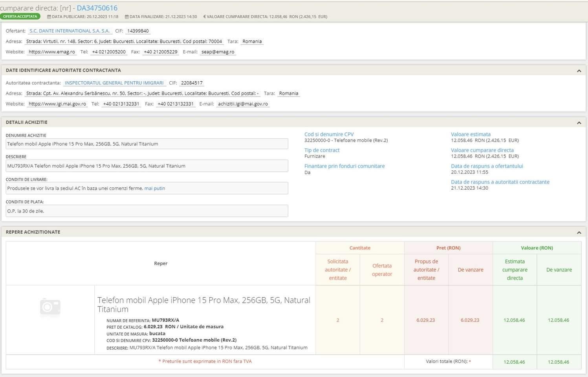Click 'Finantare prin fonduri comunitare' label
The width and height of the screenshot is (588, 377).
coord(344,166)
